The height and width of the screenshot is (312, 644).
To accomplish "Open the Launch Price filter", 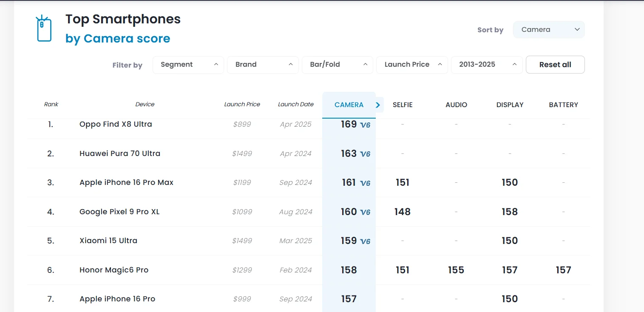I will [x=412, y=65].
